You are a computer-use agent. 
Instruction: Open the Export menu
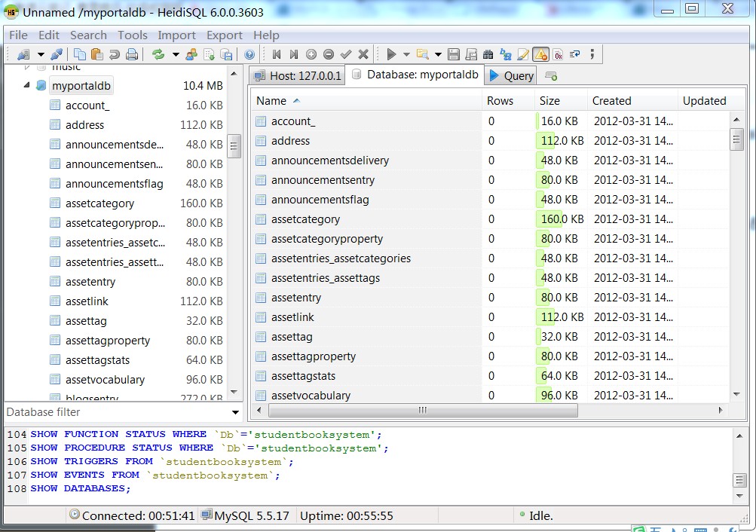pos(224,35)
